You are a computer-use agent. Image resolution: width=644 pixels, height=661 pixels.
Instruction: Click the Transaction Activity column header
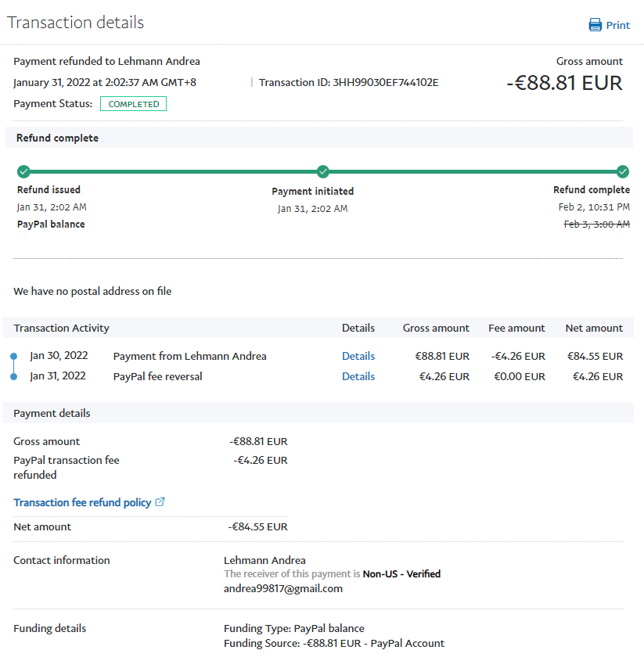(62, 328)
